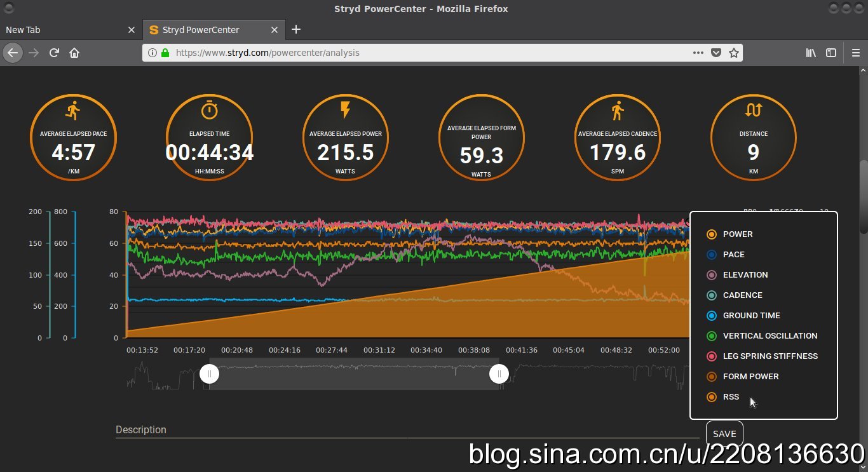Click the route arrows icon above Distance
The width and height of the screenshot is (868, 472).
pyautogui.click(x=753, y=110)
